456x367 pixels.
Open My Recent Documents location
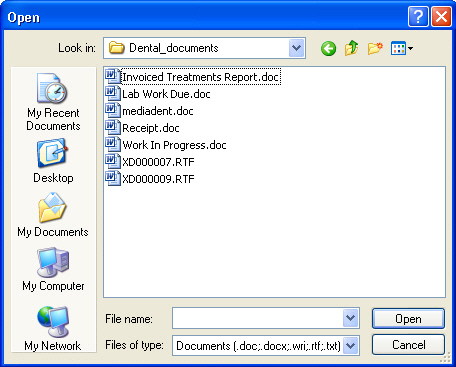(53, 102)
